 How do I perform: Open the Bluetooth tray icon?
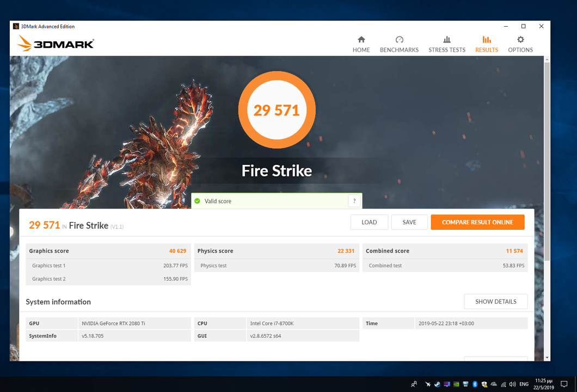pos(475,384)
